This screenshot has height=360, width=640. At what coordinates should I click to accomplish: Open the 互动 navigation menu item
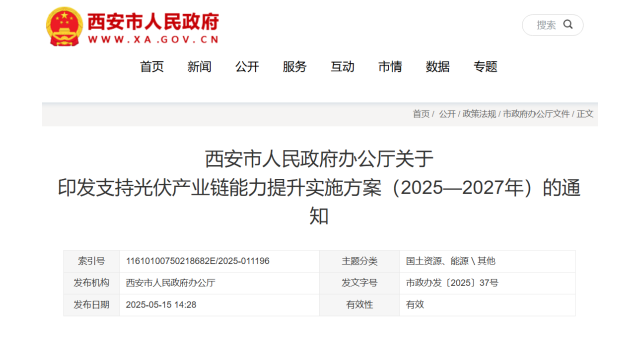coord(342,67)
